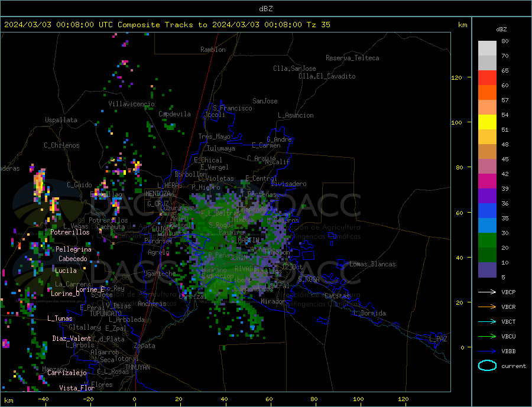532x407 pixels.
Task: Click the Clla.El_Cavadito label
Action: (x=327, y=76)
